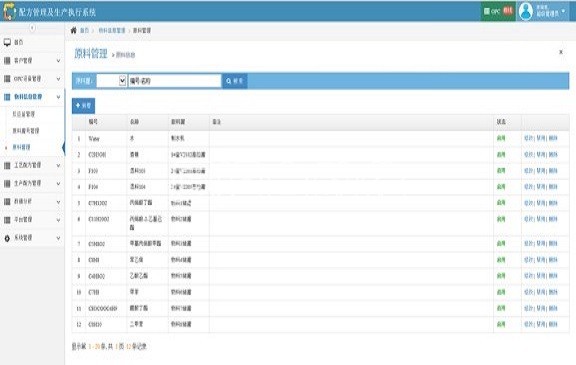Click 禁用 link in the Water row
Viewport: 576px width, 365px height.
541,138
